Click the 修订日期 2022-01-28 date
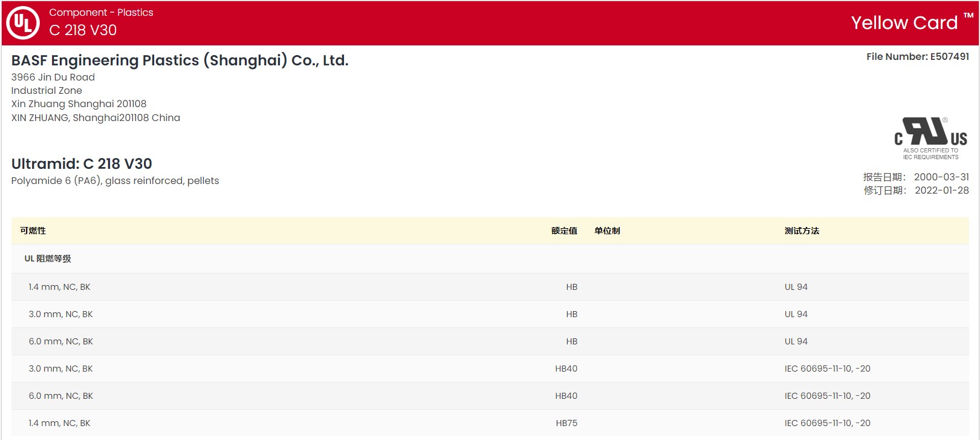 tap(916, 190)
